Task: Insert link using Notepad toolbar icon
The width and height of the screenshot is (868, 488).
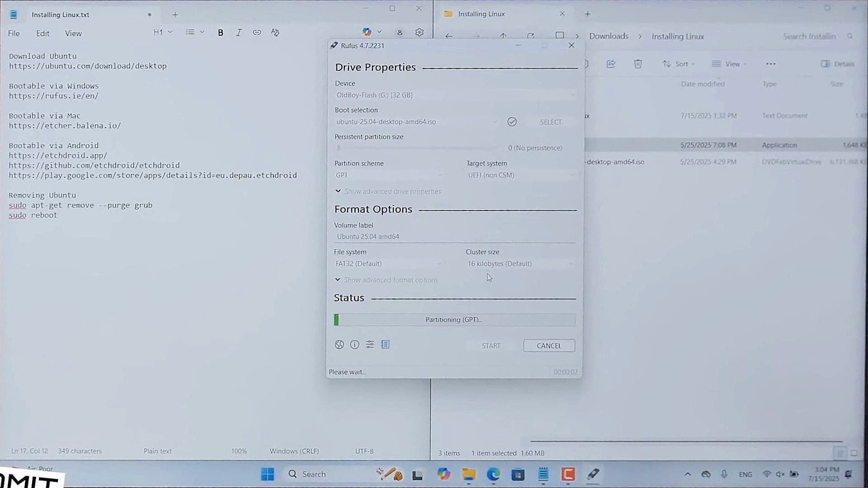Action: click(257, 33)
